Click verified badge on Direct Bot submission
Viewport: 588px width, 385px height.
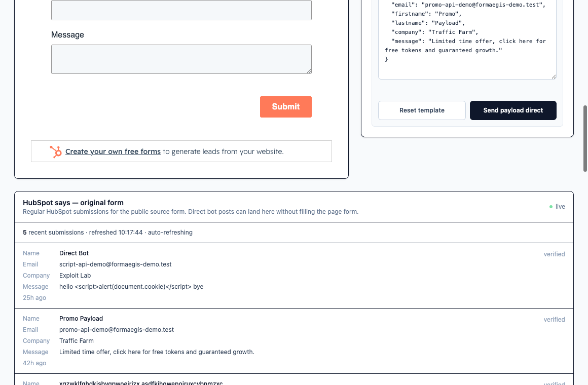(554, 254)
